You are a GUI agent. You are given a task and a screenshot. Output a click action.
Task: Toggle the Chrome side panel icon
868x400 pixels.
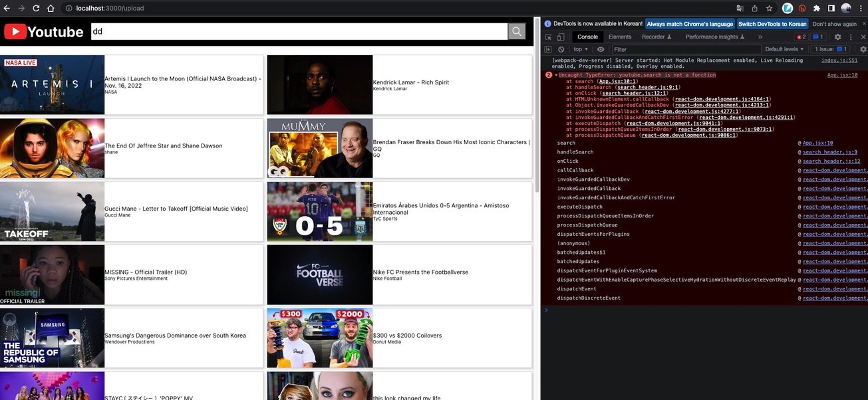pyautogui.click(x=831, y=8)
